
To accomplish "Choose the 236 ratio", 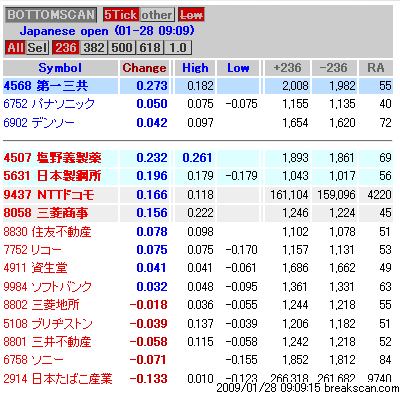I will coord(66,48).
